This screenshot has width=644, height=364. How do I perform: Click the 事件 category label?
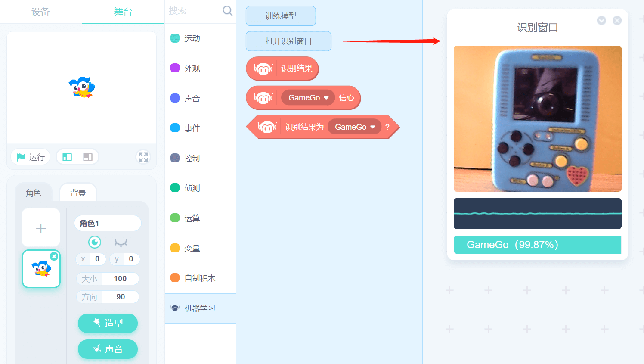point(192,128)
